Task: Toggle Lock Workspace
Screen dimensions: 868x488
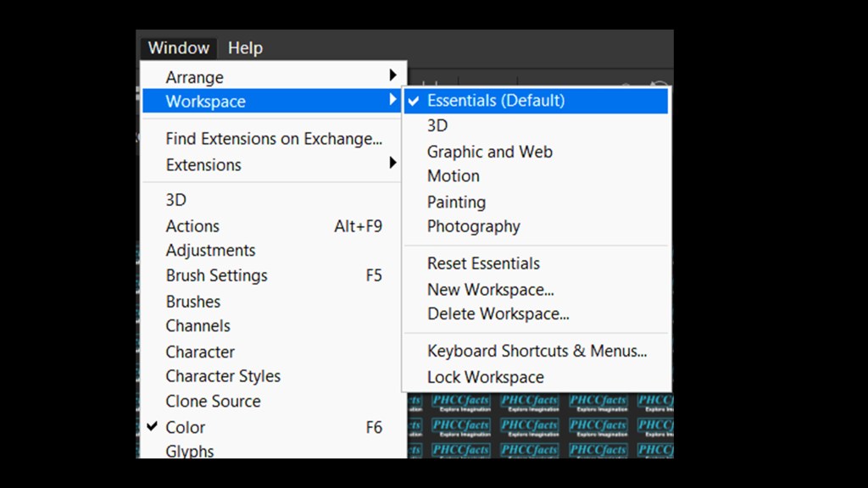Action: click(485, 377)
